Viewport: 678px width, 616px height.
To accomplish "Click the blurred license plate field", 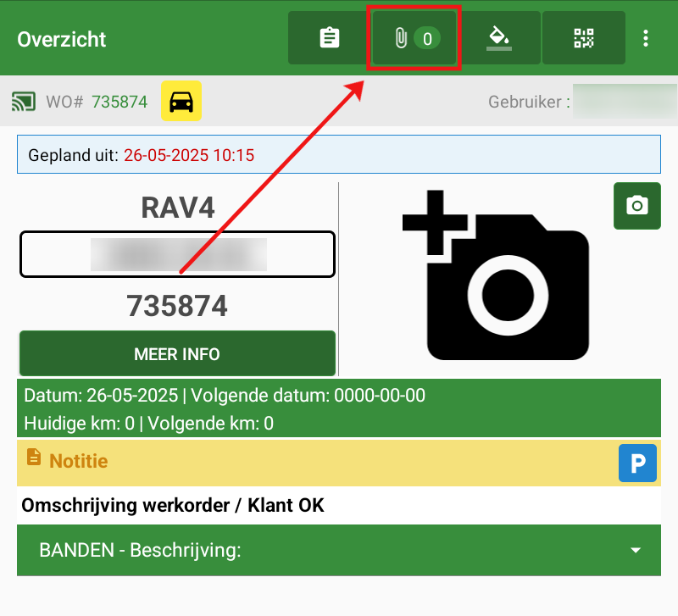I will click(x=178, y=254).
